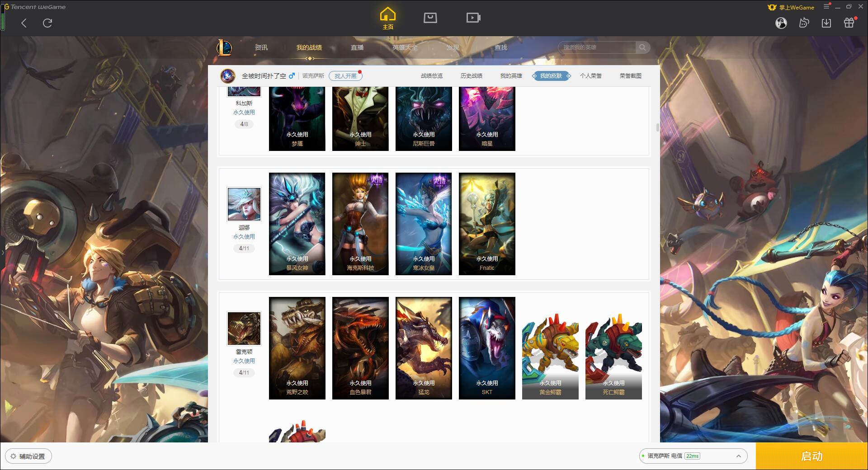Switch to the 资讯 tab

tap(261, 47)
